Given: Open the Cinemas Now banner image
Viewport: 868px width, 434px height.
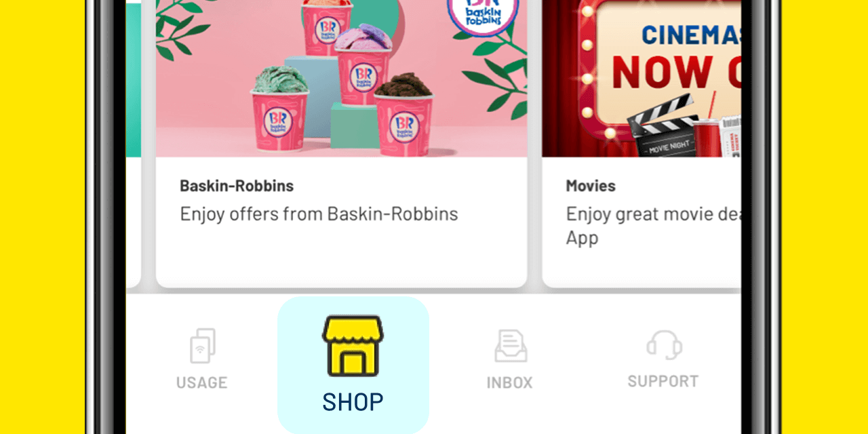Looking at the screenshot, I should click(x=642, y=79).
